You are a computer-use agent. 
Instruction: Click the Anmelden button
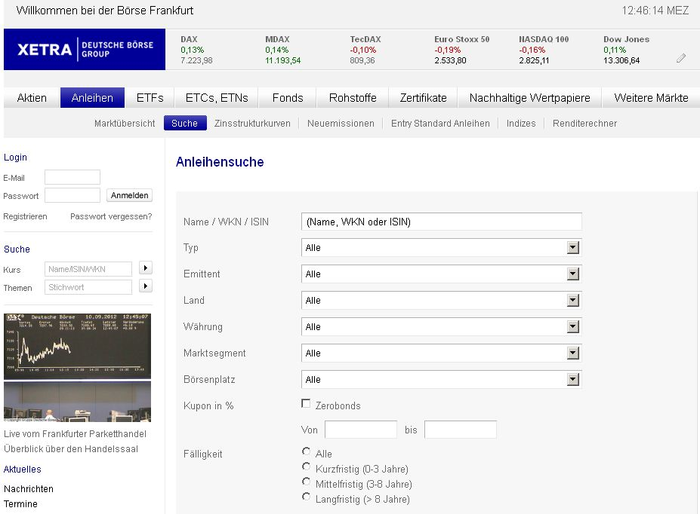pos(129,195)
